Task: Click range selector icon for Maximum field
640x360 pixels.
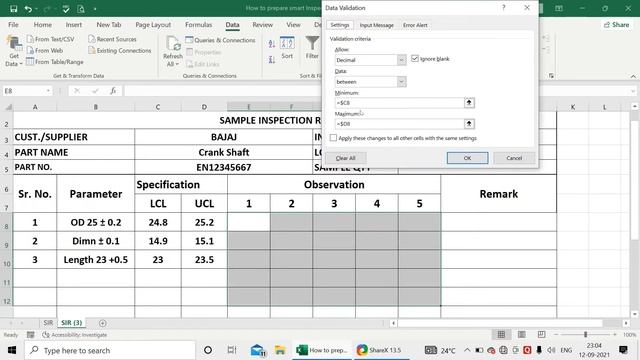Action: [x=469, y=124]
